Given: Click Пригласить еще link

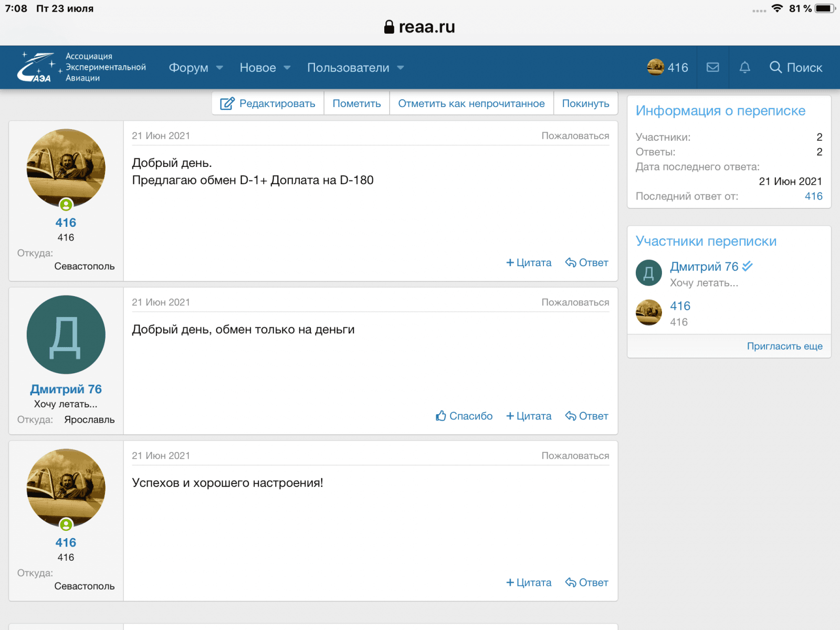Looking at the screenshot, I should (x=784, y=346).
